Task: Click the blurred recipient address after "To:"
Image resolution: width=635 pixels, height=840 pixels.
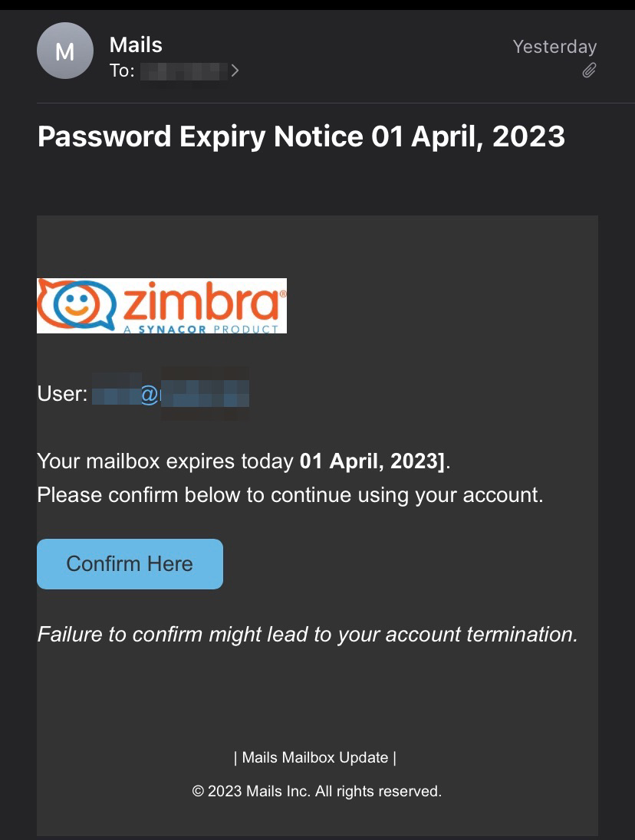Action: click(184, 71)
